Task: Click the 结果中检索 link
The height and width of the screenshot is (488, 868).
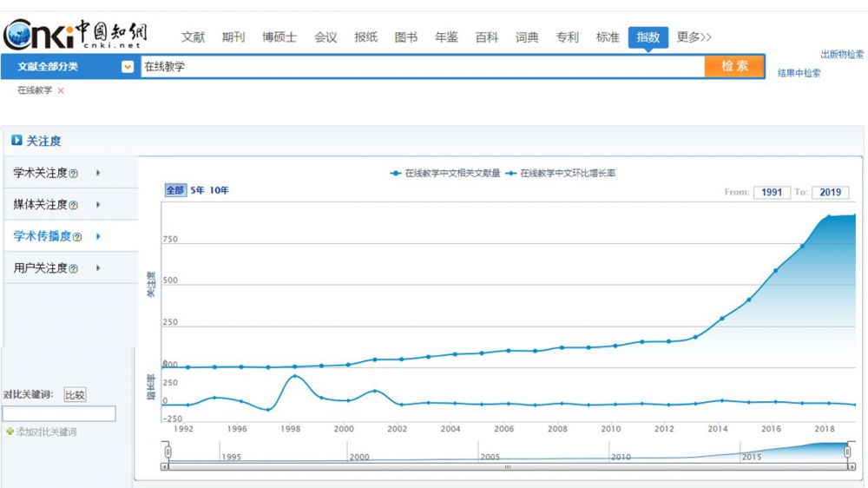Action: pos(799,74)
